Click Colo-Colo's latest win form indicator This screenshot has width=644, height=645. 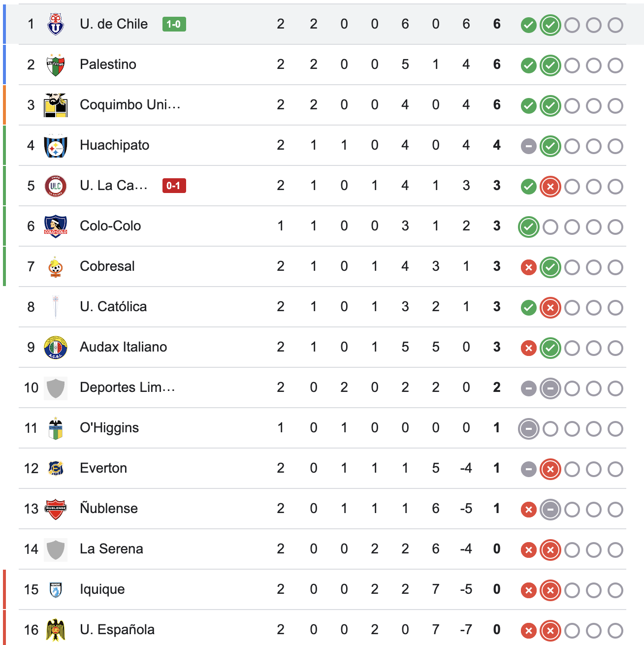point(529,227)
